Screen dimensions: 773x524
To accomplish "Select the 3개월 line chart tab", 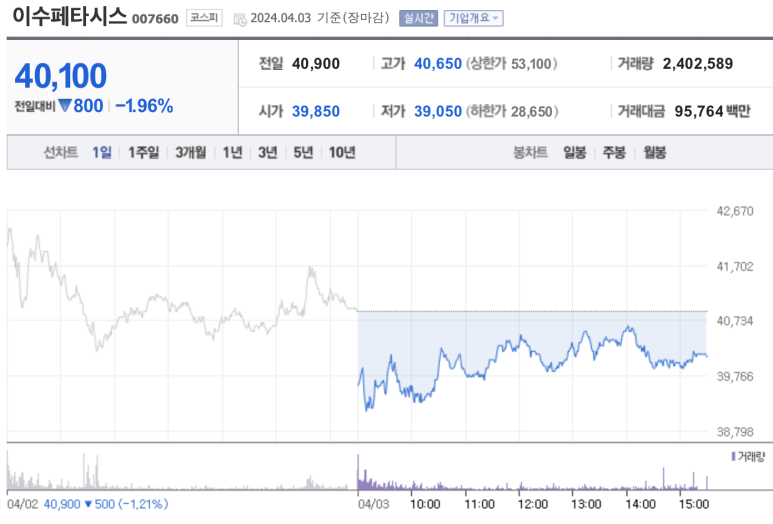I will (x=191, y=152).
